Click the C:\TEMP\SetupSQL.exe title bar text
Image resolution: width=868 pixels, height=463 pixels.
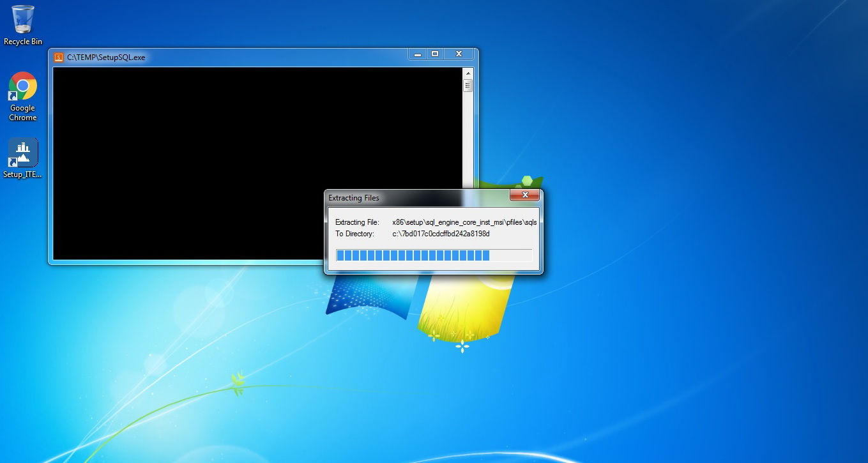107,57
